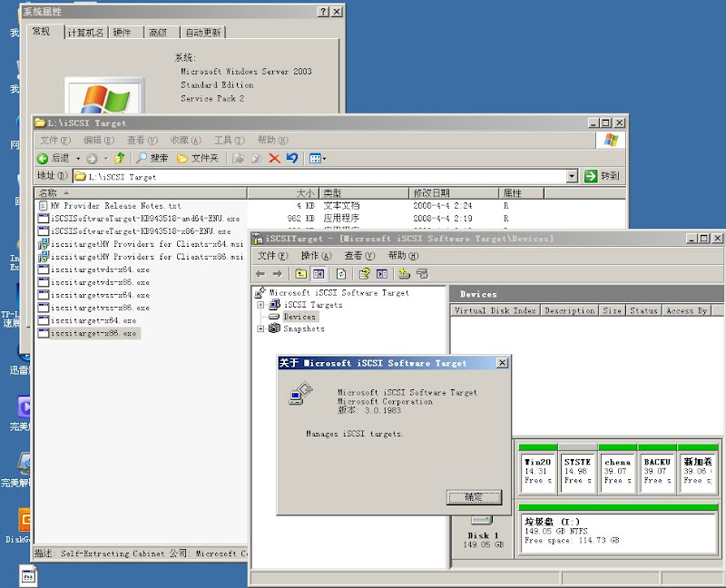Click the Access By column header
Screen dimensions: 726x588
[x=686, y=310]
